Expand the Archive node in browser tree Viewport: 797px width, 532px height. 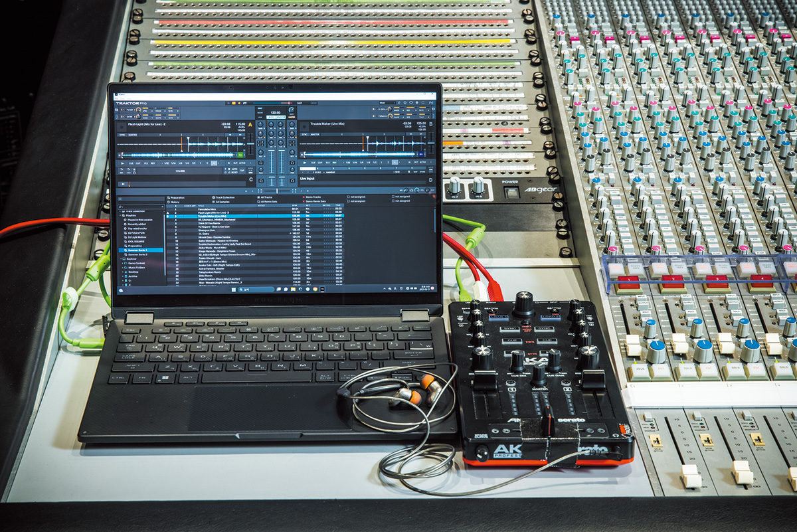click(123, 276)
